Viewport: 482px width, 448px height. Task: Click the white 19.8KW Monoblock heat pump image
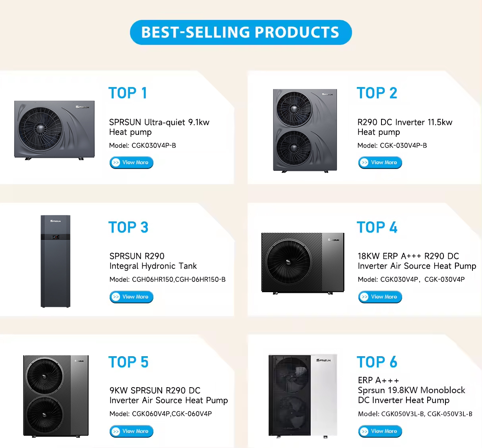[x=303, y=396]
